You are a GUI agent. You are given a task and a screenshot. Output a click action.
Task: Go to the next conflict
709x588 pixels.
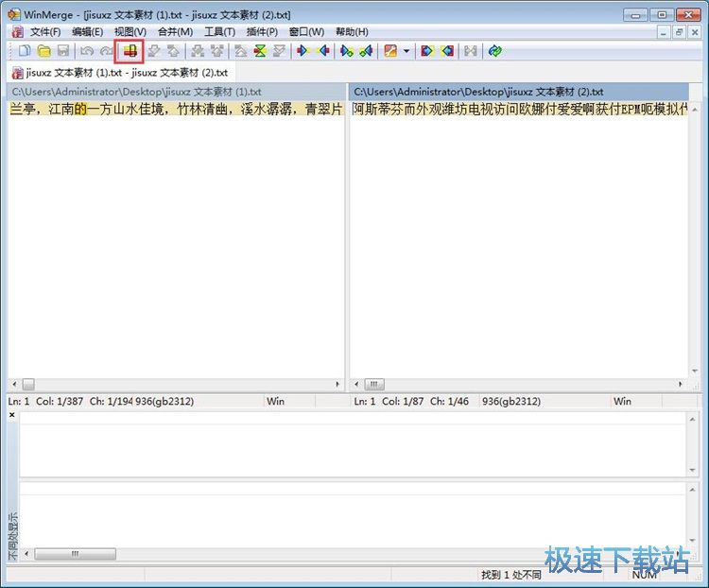pos(198,51)
